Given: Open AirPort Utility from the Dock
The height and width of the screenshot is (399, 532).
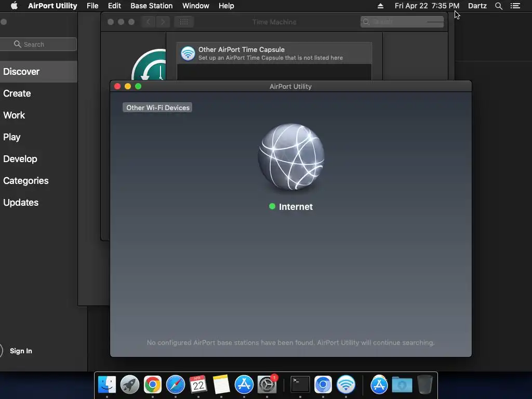Looking at the screenshot, I should (x=345, y=384).
